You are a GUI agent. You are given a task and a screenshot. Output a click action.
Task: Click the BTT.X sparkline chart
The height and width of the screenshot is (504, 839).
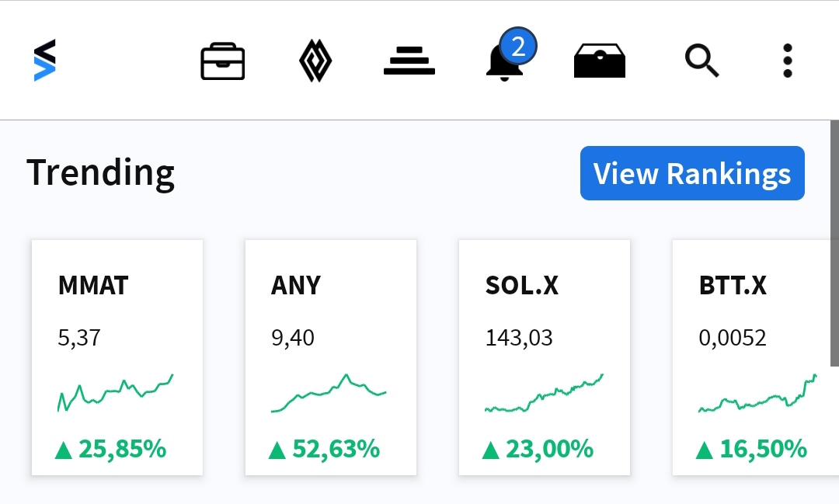coord(757,395)
